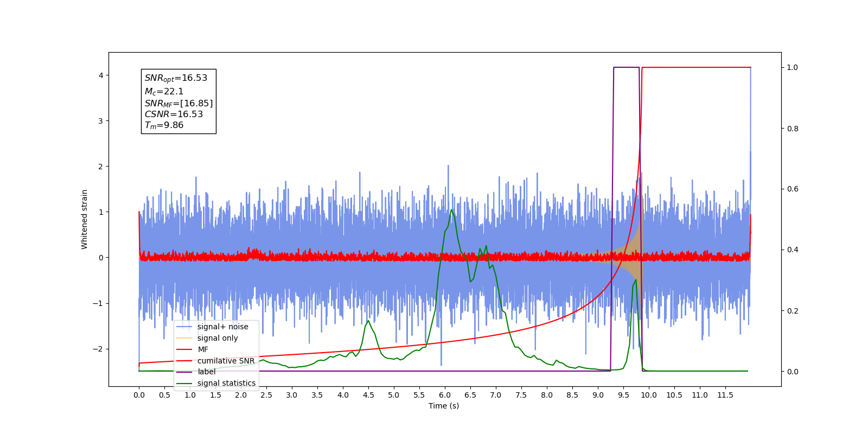
Task: Click the CSNR=16.53 annotation line
Action: pos(174,114)
